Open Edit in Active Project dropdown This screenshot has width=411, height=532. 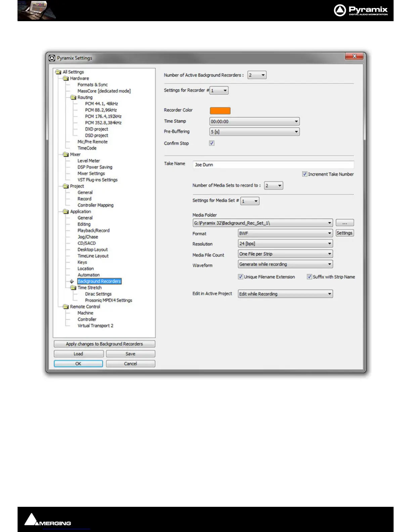(285, 294)
